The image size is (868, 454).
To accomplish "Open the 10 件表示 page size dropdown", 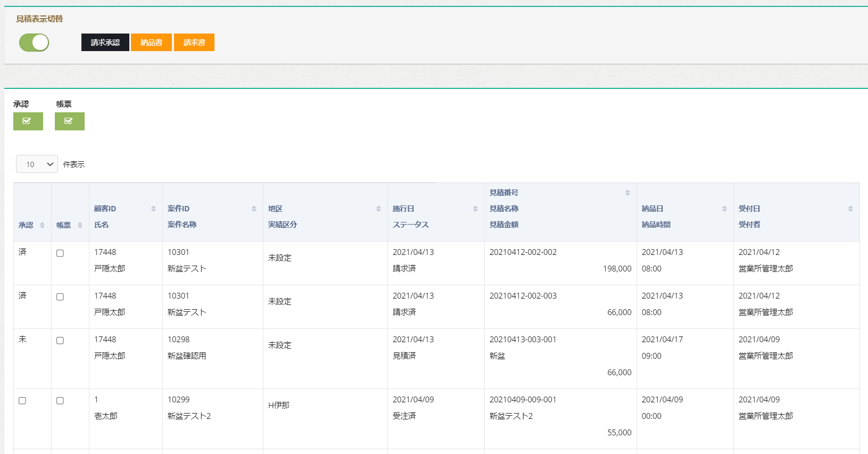I will [x=37, y=164].
